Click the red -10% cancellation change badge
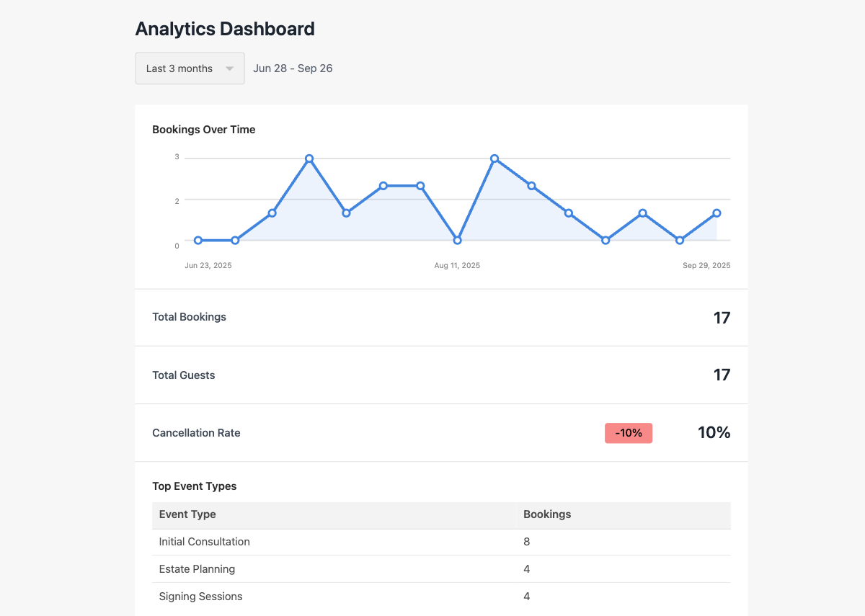 click(628, 433)
